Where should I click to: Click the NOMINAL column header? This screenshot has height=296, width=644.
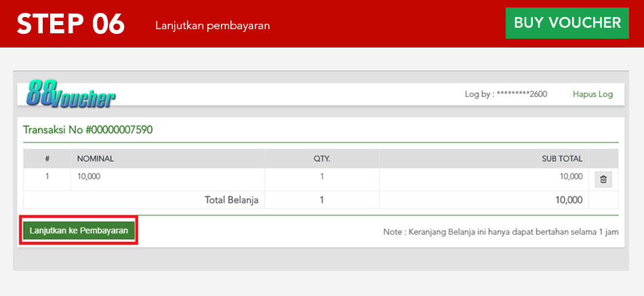96,159
